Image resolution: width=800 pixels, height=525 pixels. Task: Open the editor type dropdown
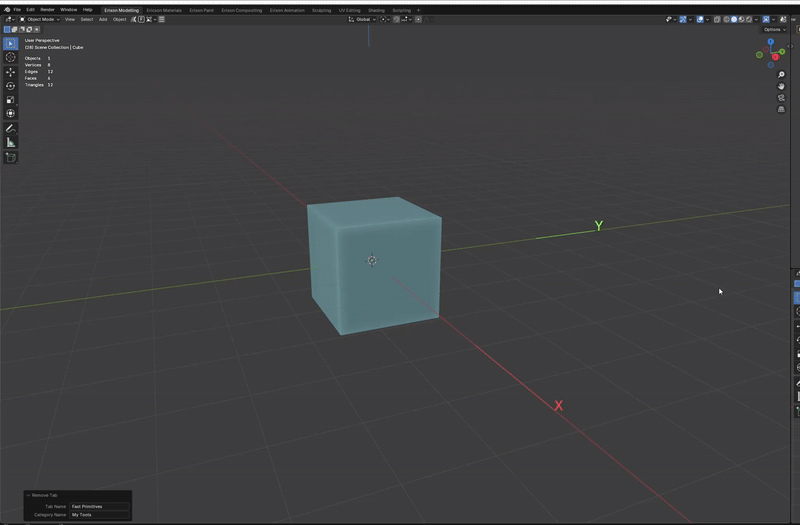(10, 19)
